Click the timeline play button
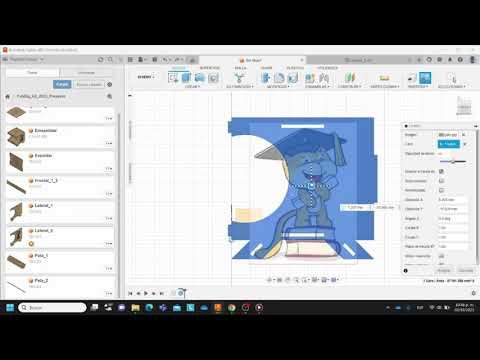This screenshot has height=360, width=480. click(x=146, y=293)
